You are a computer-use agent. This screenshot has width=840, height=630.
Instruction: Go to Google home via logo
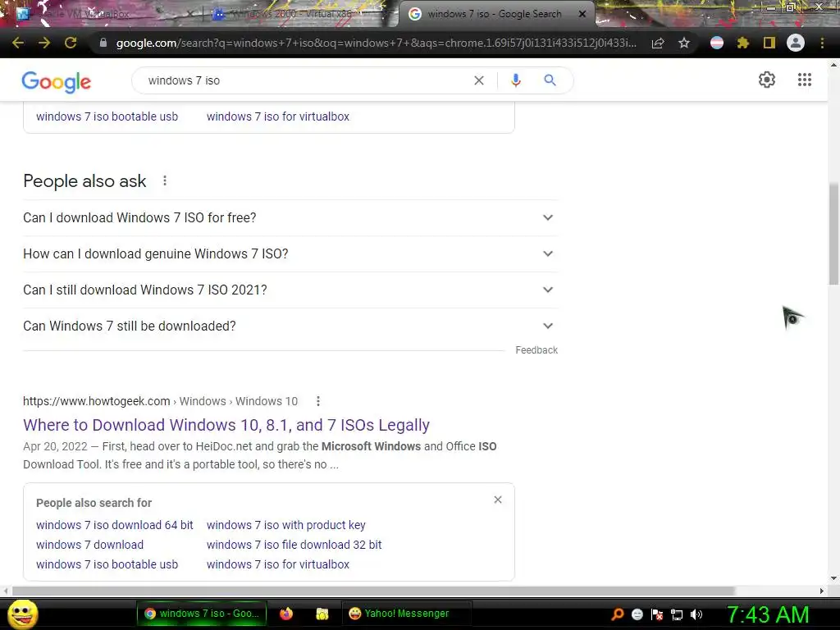57,82
